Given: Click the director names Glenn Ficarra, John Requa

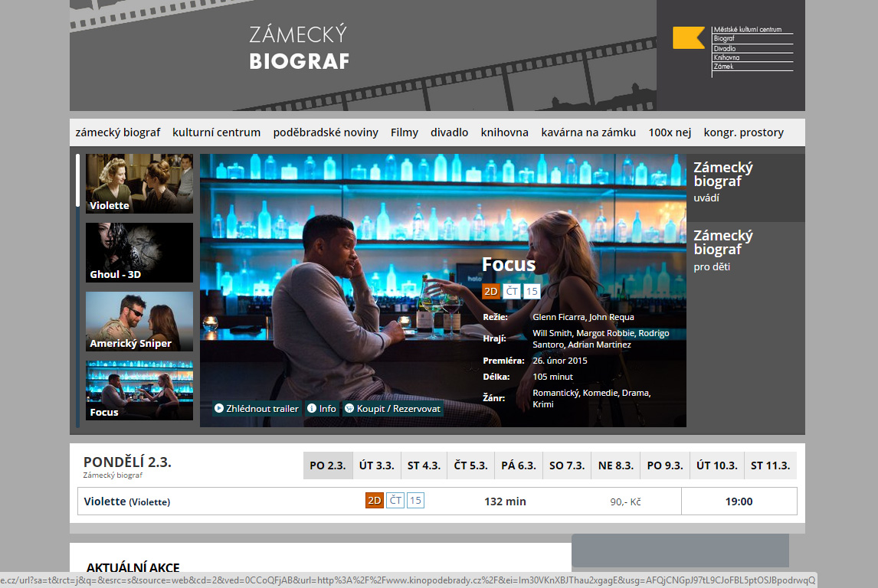Looking at the screenshot, I should (583, 317).
